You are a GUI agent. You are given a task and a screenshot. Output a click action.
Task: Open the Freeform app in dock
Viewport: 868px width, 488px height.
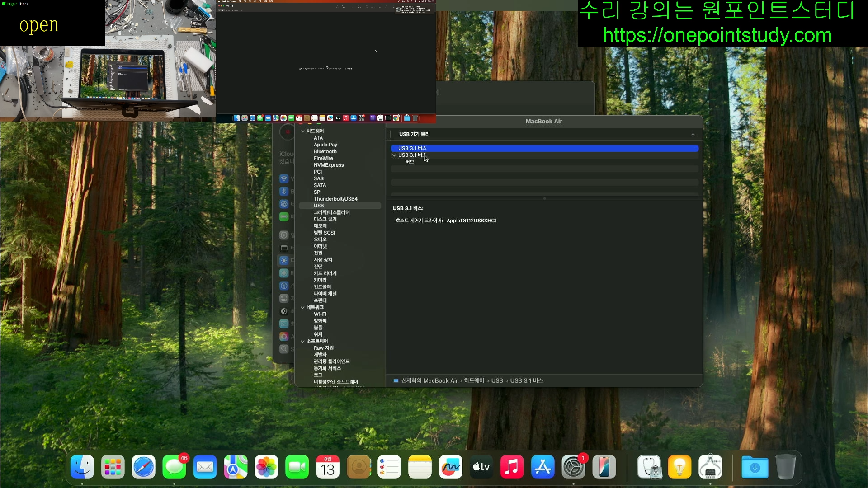point(450,467)
